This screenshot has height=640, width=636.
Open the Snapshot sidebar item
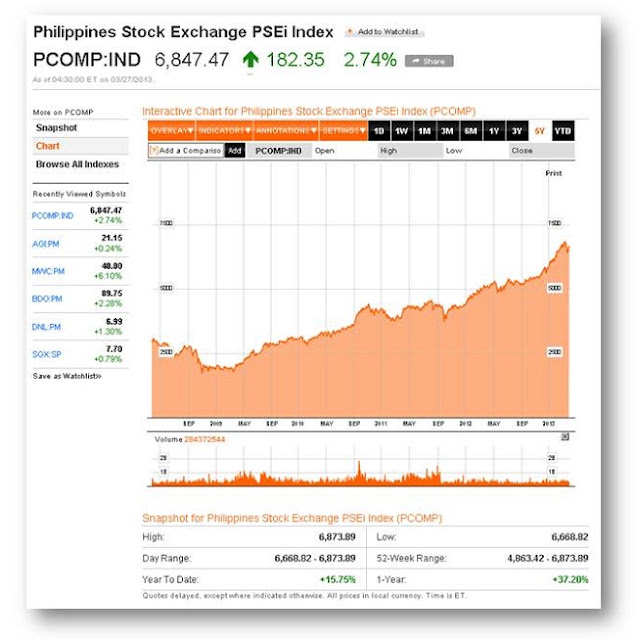(56, 128)
